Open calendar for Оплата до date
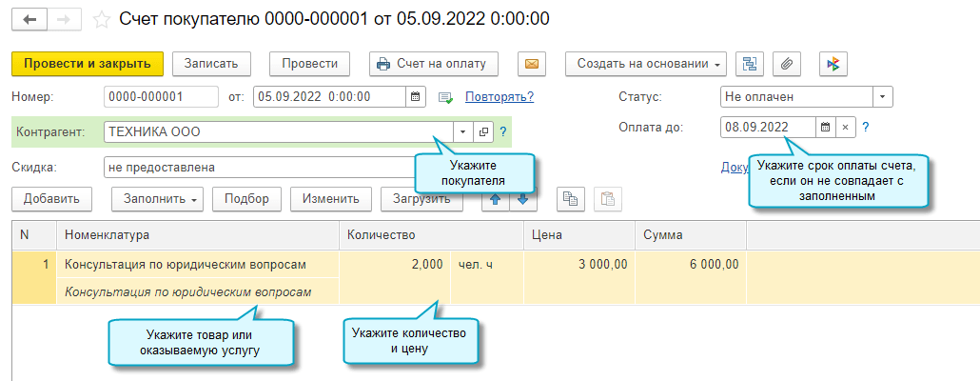This screenshot has height=381, width=980. (825, 127)
